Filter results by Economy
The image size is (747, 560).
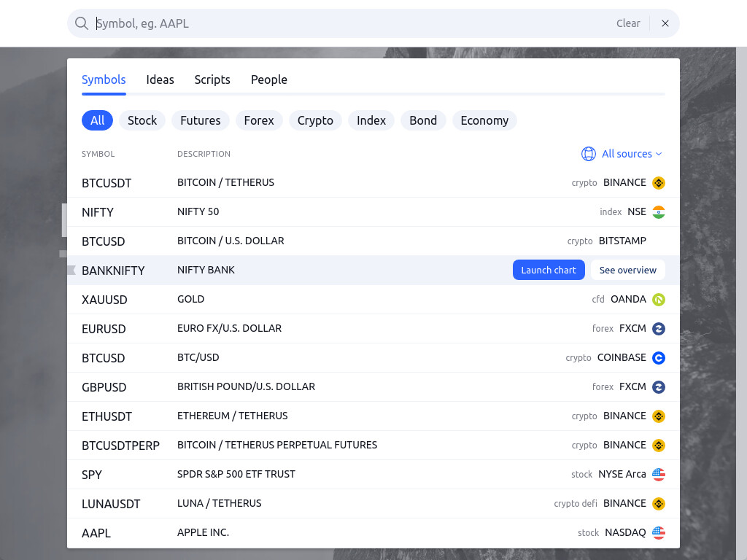coord(484,120)
